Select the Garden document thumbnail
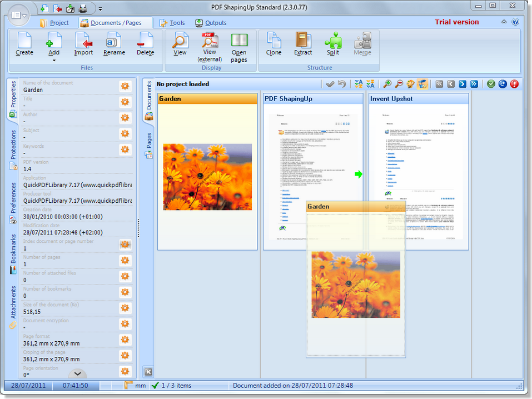This screenshot has height=399, width=532. pos(208,172)
